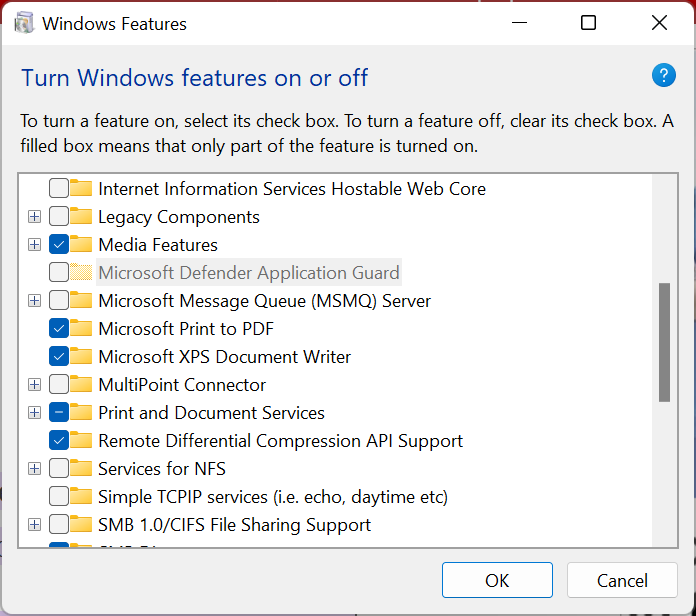Select the Services for NFS list entry
The height and width of the screenshot is (616, 696).
[x=162, y=469]
